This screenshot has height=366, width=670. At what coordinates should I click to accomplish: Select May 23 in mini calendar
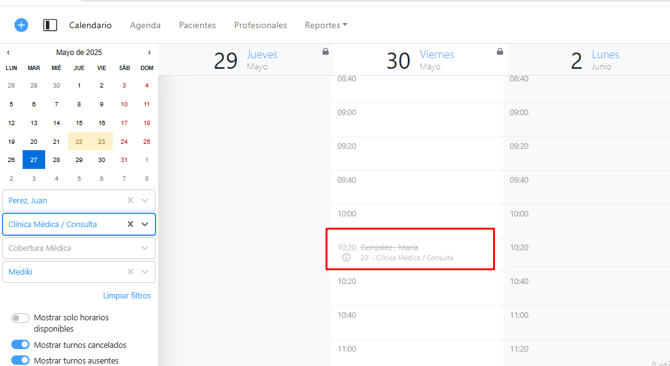coord(101,141)
